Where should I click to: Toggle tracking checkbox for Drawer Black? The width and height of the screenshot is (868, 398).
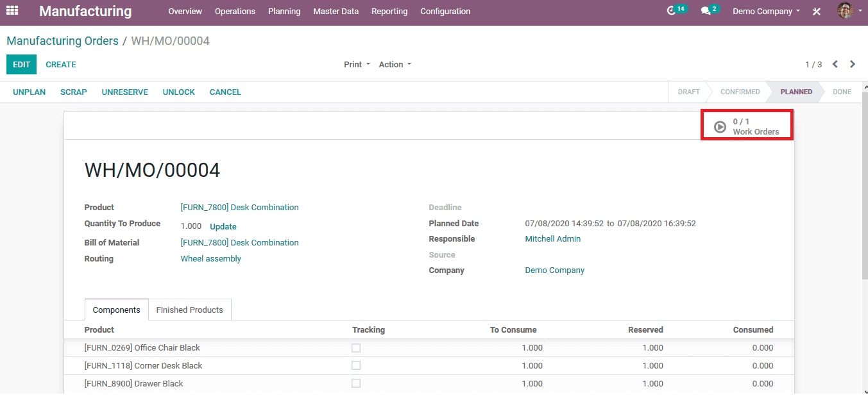click(x=356, y=383)
